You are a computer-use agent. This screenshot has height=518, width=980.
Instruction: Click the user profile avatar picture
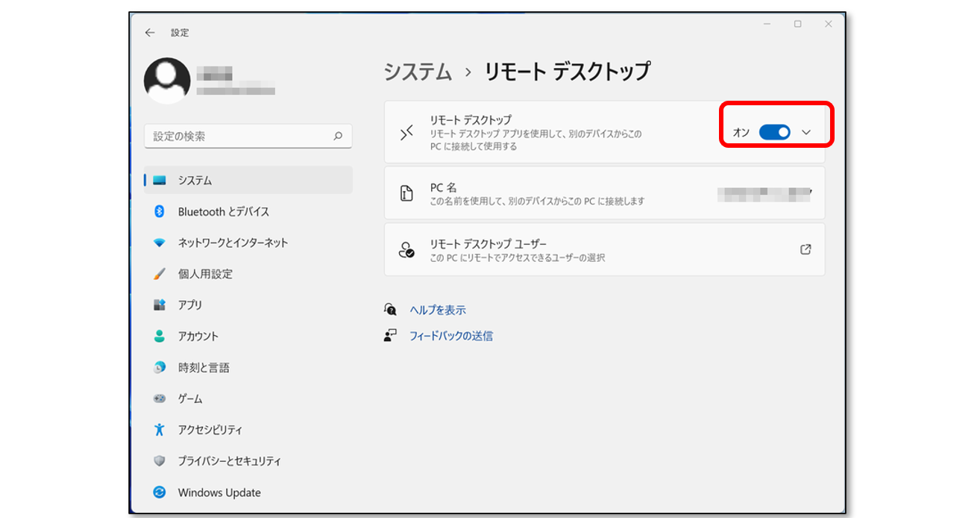pos(167,81)
